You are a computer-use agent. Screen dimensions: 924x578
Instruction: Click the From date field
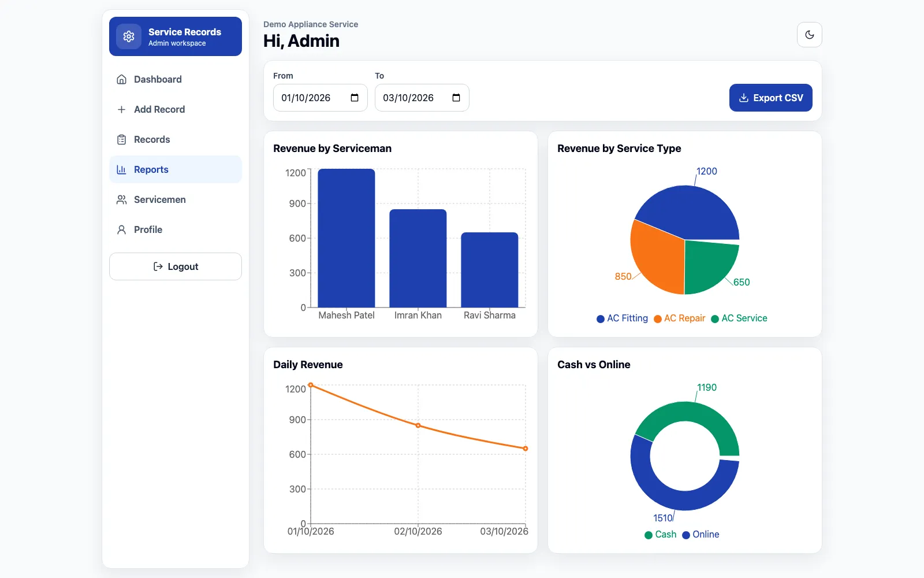(x=321, y=98)
